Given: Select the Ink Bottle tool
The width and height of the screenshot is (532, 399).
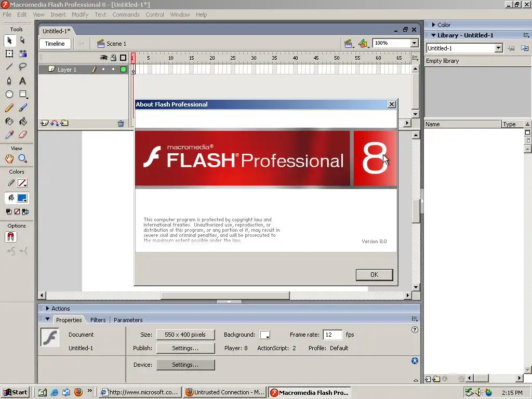Looking at the screenshot, I should 9,121.
